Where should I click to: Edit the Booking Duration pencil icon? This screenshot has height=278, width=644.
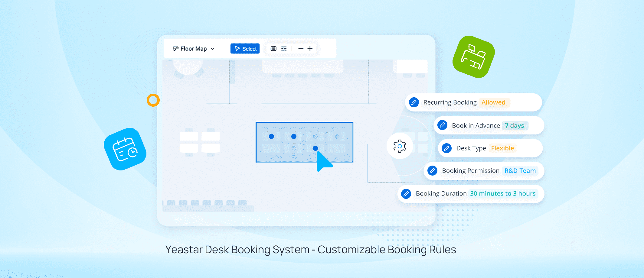click(406, 193)
